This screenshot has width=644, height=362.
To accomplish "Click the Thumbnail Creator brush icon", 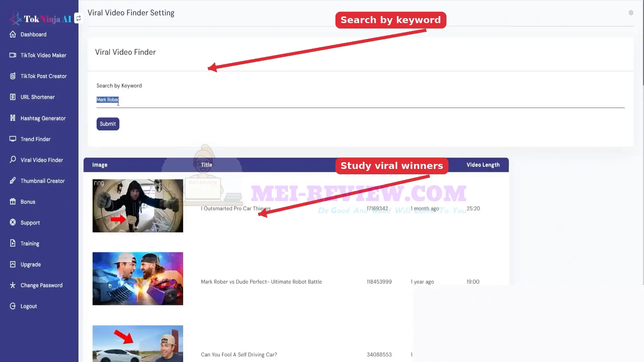I will tap(13, 181).
